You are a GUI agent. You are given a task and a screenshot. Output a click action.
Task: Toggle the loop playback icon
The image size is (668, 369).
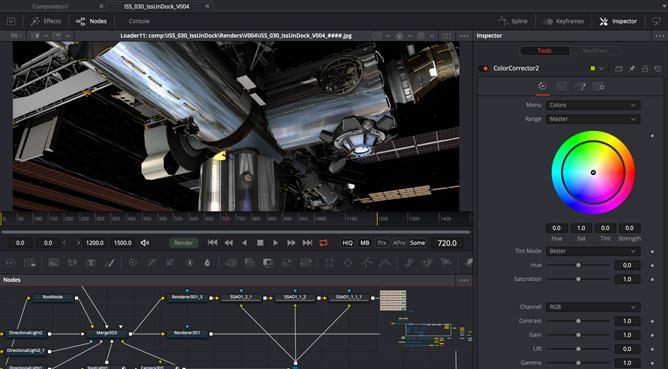(x=323, y=243)
